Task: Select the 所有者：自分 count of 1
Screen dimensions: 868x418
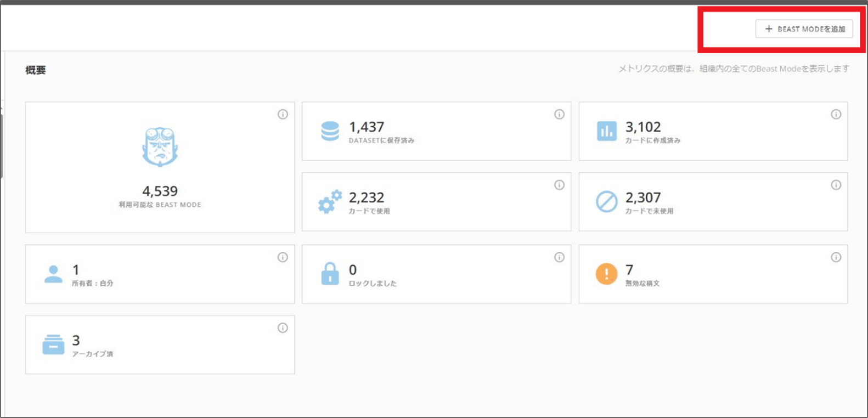Action: point(76,270)
